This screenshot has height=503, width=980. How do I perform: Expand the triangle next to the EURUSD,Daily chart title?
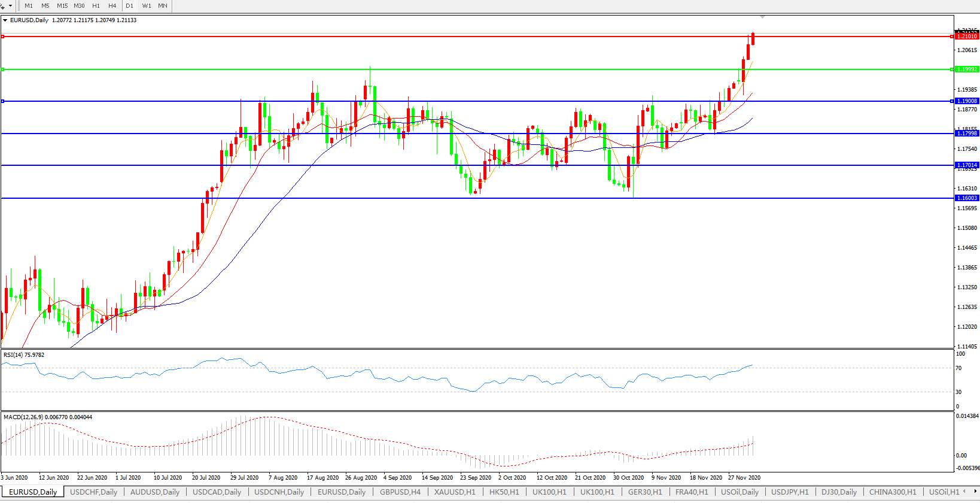[x=5, y=20]
